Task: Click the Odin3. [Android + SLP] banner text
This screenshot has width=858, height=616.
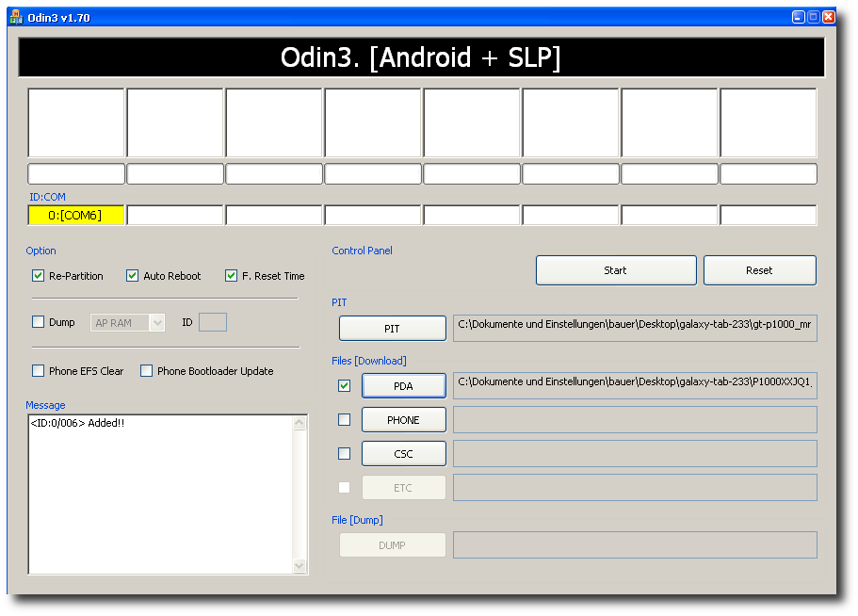Action: pos(420,57)
